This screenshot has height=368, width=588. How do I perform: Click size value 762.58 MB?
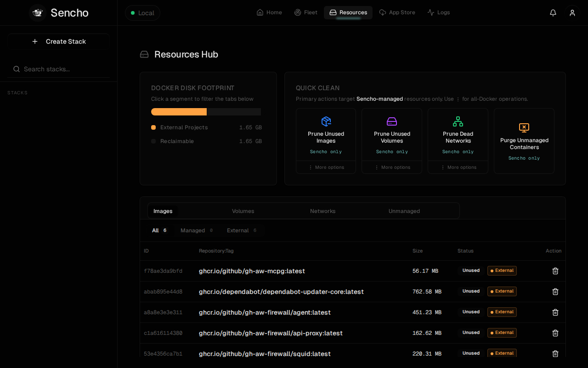(x=427, y=292)
